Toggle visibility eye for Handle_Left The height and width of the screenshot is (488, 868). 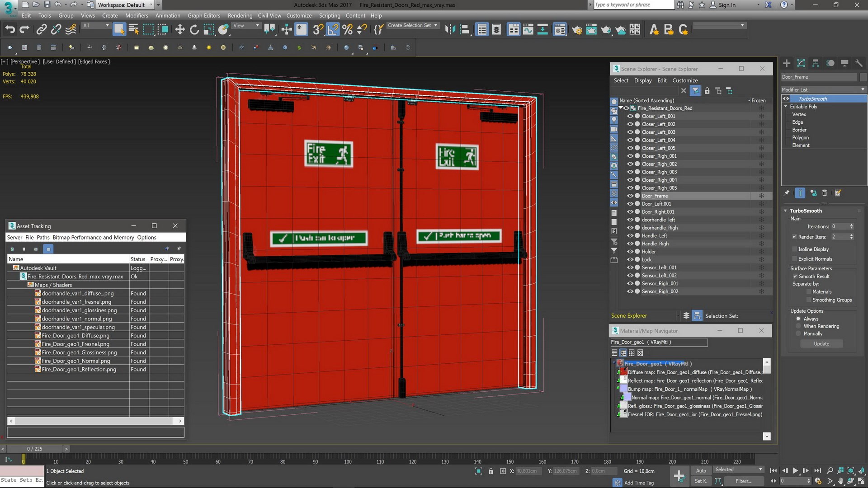click(x=630, y=235)
